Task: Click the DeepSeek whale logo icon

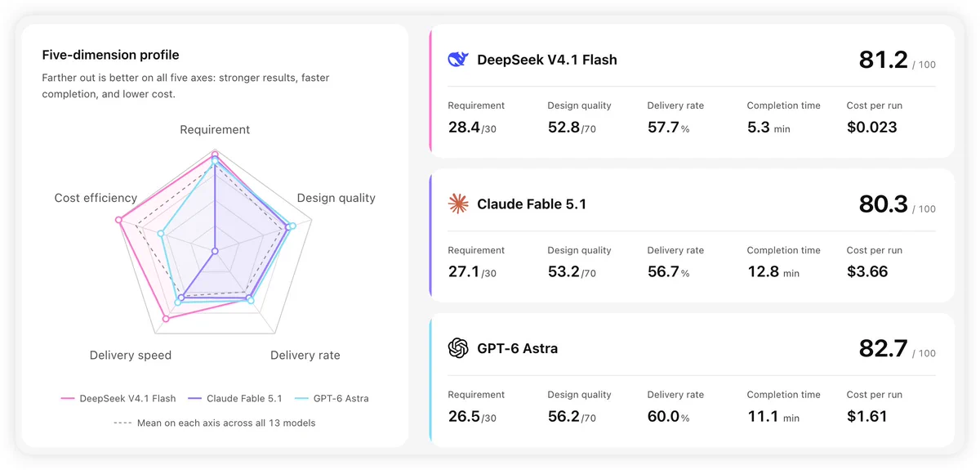Action: click(458, 59)
